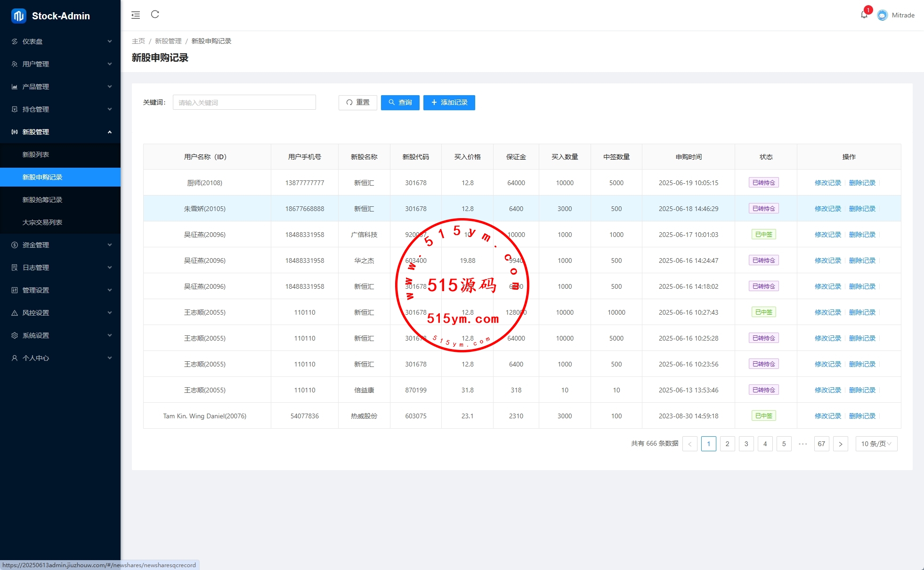Open 大宗交易列表 submenu item
Screen dimensions: 924x570
(42, 222)
